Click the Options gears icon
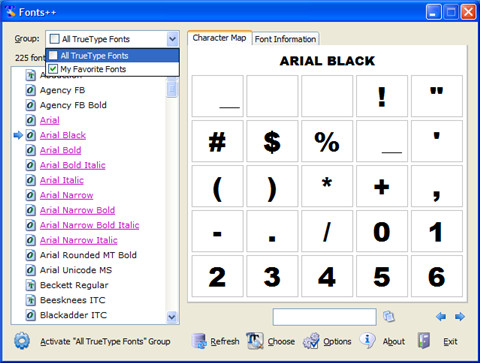 click(x=311, y=341)
